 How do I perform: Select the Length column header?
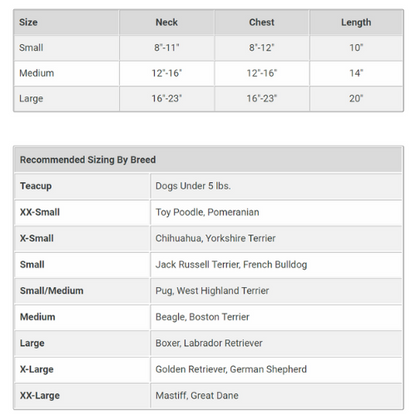click(x=356, y=22)
